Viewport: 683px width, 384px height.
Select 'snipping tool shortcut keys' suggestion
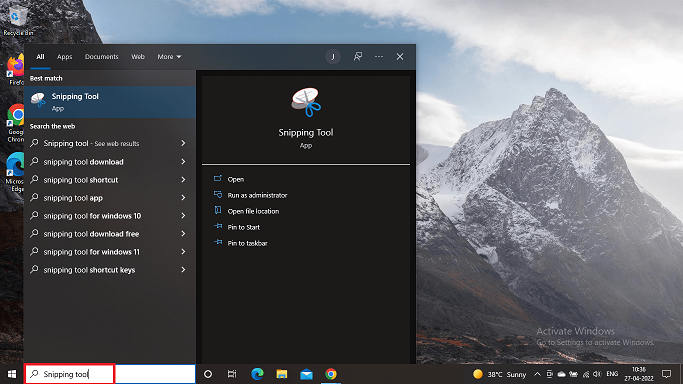click(110, 270)
